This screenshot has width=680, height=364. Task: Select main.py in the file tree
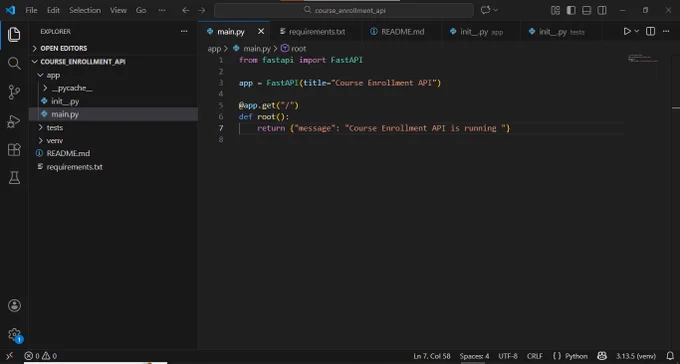114,114
